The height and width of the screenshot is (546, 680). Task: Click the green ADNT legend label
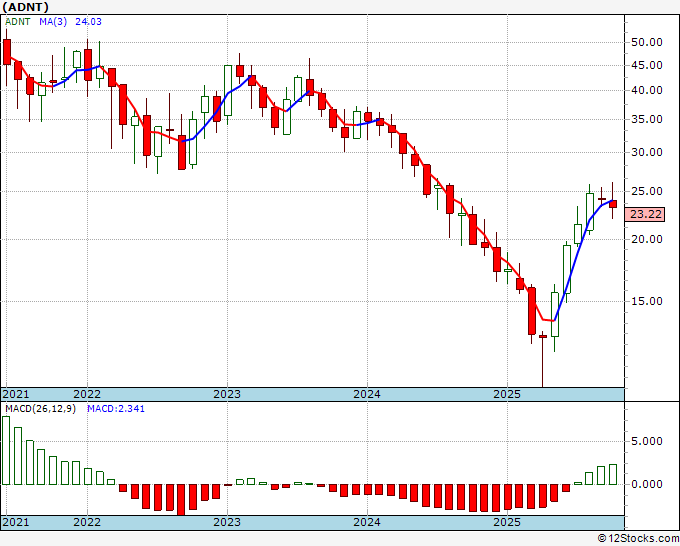click(18, 22)
